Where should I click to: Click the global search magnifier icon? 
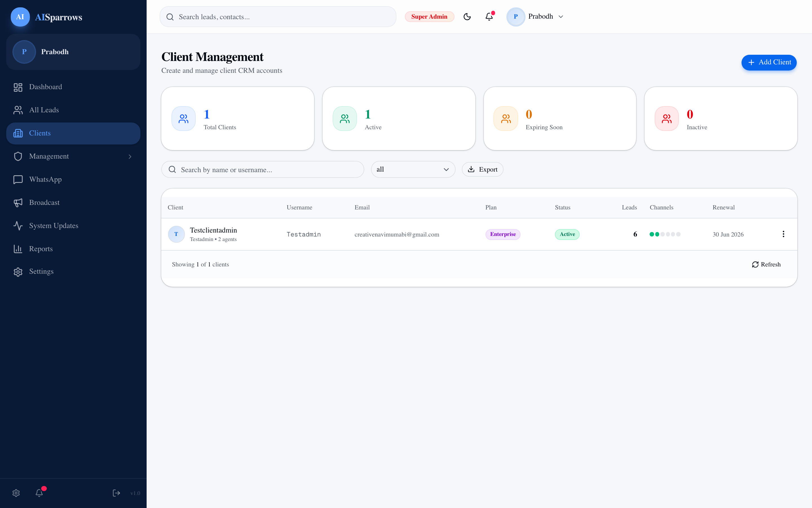tap(170, 17)
